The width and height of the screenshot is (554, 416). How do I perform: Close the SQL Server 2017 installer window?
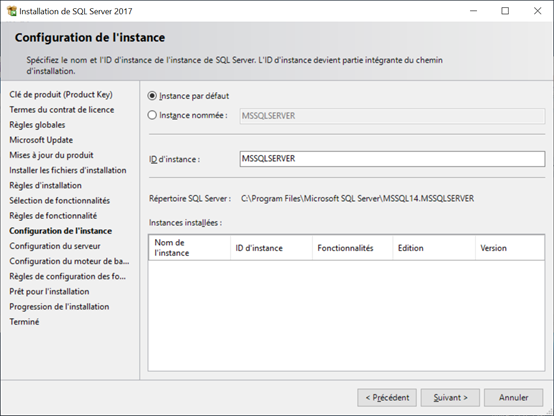537,11
